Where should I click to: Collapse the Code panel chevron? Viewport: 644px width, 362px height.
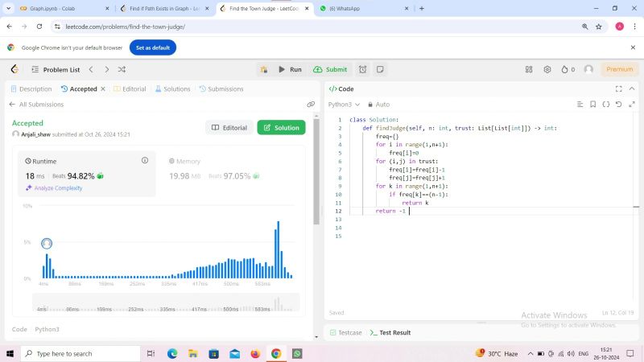[632, 88]
